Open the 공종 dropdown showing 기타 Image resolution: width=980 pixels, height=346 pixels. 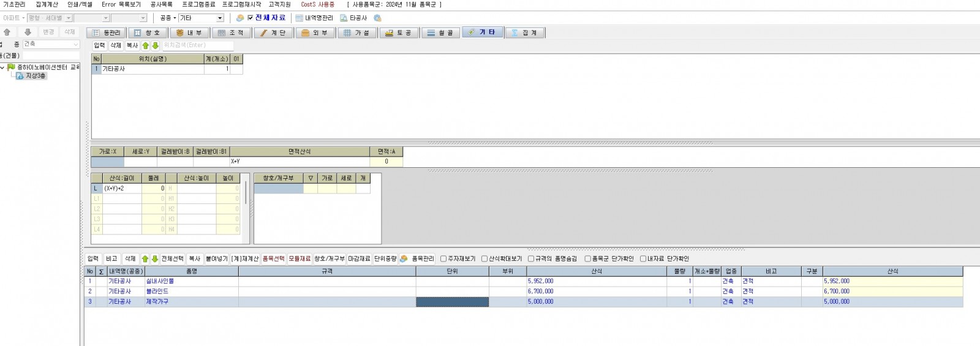220,18
